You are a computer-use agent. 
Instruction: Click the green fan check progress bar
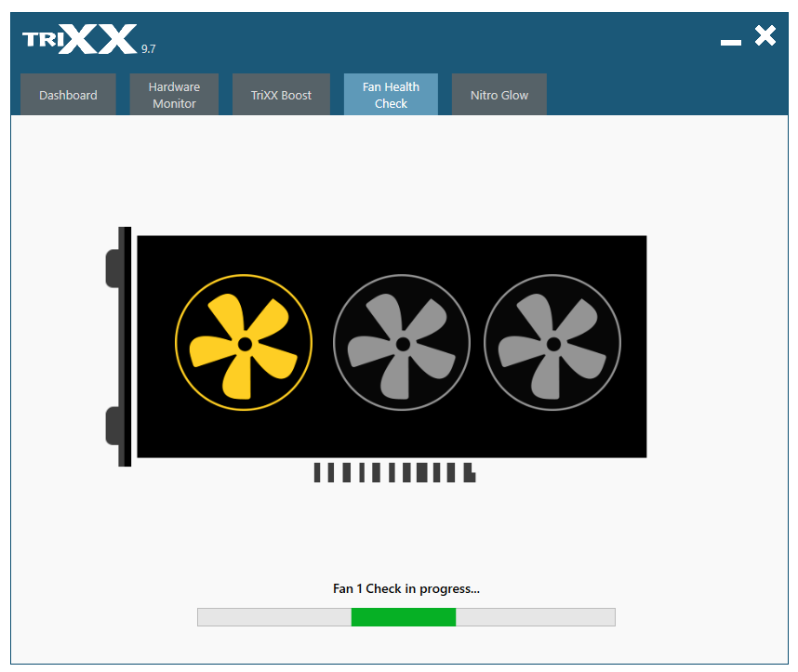pos(406,617)
